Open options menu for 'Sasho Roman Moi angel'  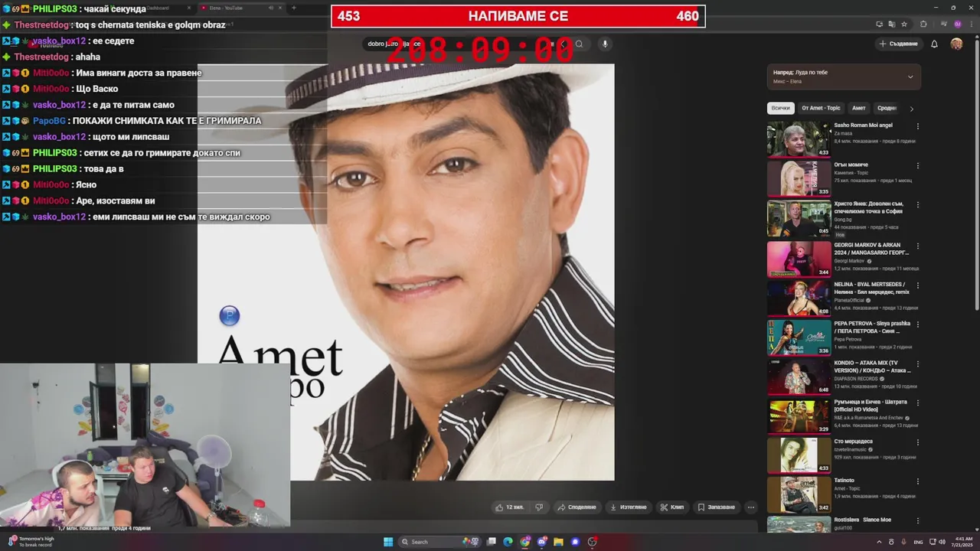coord(917,126)
